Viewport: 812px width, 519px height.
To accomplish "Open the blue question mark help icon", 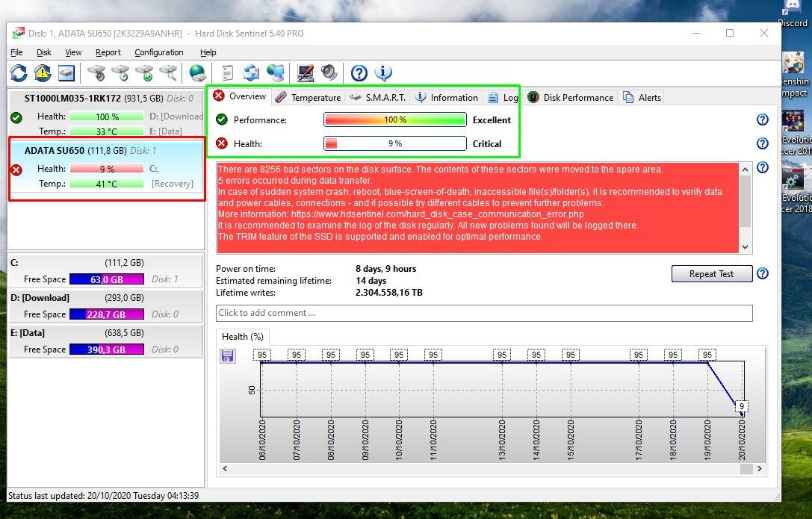I will [359, 72].
